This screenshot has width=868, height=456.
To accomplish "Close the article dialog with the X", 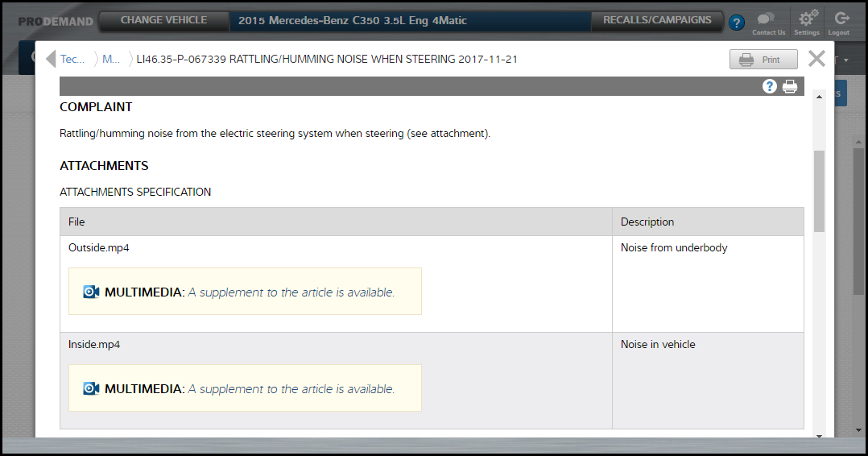I will (816, 59).
